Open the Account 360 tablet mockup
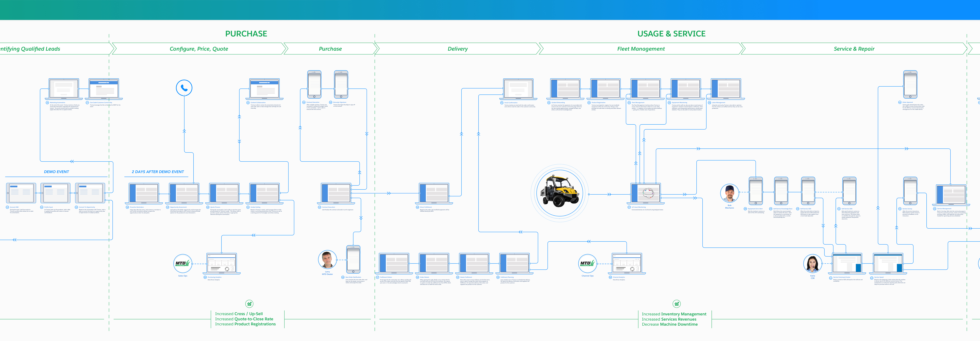 click(x=21, y=193)
